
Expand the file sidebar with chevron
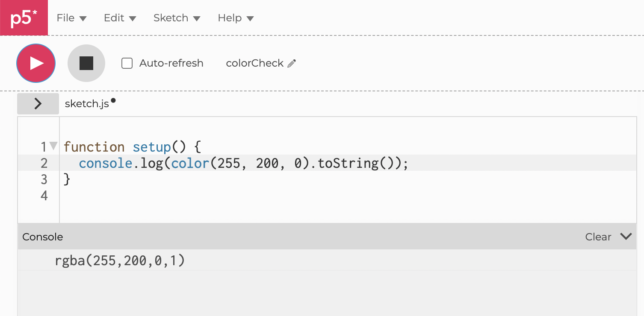tap(38, 104)
